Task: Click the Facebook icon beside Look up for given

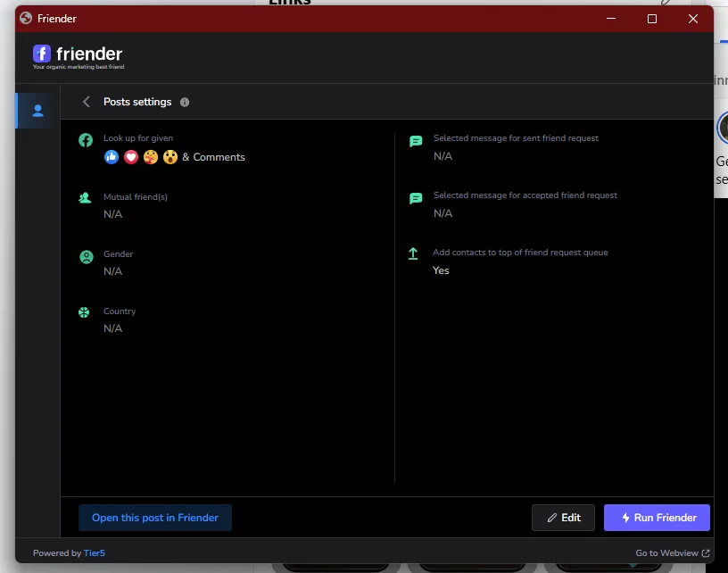Action: click(x=86, y=140)
